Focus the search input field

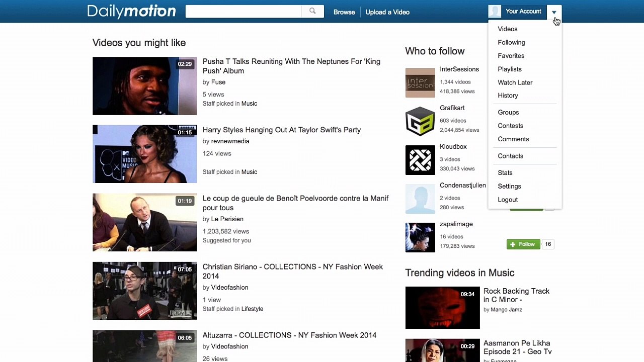244,12
